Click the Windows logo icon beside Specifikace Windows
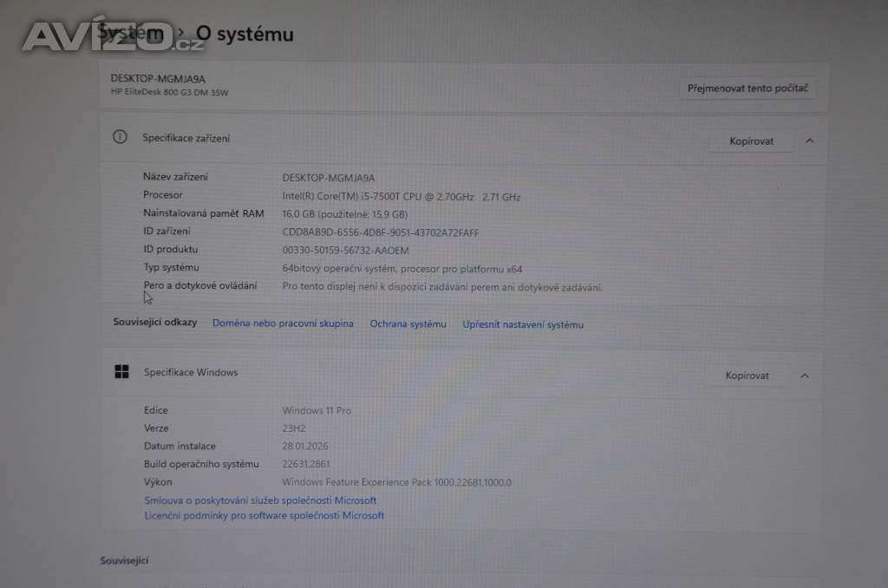The height and width of the screenshot is (588, 888). (x=121, y=372)
